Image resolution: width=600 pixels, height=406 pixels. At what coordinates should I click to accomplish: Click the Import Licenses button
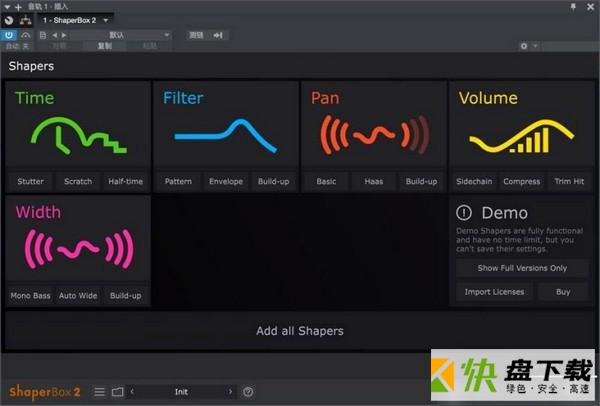pos(494,292)
